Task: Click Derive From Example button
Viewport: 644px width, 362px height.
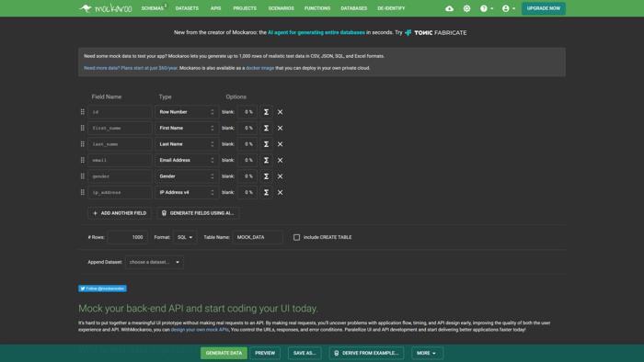Action: pos(366,353)
